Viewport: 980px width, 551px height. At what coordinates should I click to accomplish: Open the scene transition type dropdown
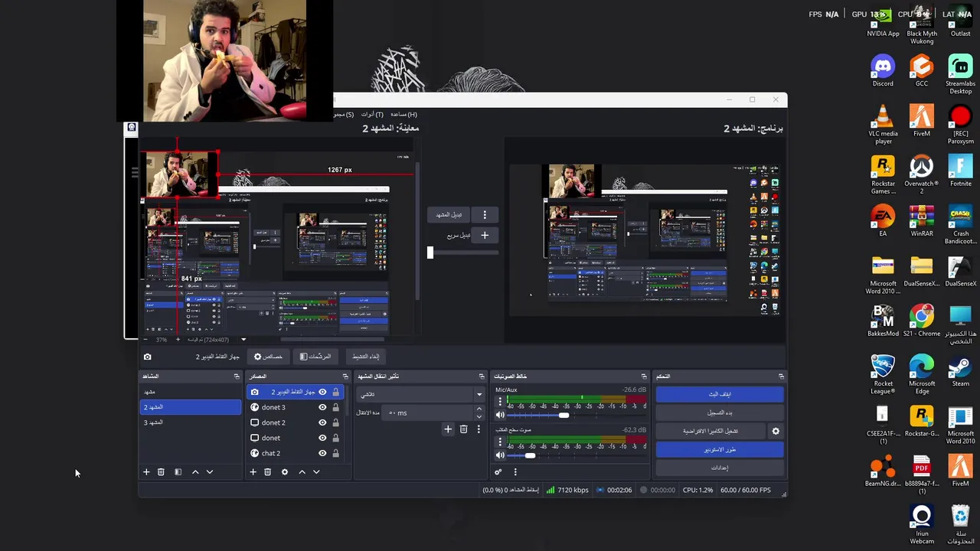point(421,394)
